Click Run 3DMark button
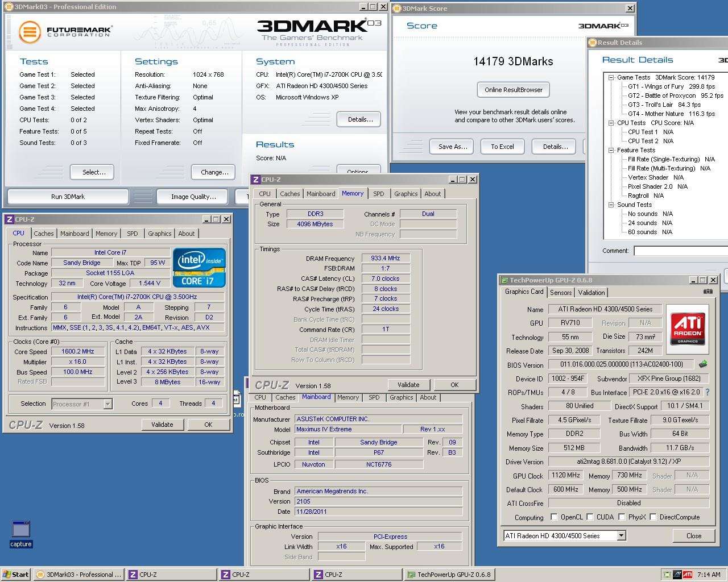This screenshot has width=728, height=582. click(x=68, y=197)
